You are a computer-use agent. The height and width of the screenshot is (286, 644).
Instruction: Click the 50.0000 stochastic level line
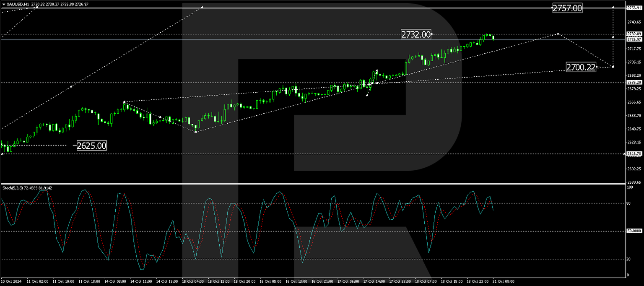click(293, 230)
